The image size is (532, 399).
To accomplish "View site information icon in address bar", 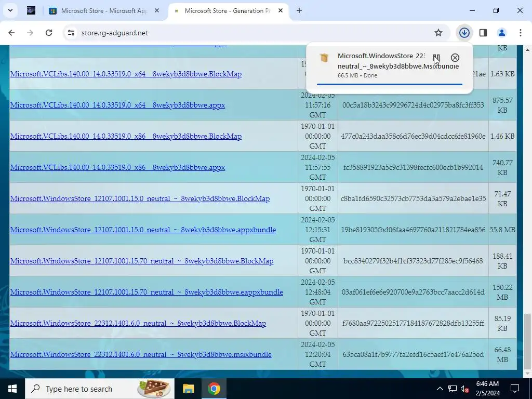I will tap(71, 33).
